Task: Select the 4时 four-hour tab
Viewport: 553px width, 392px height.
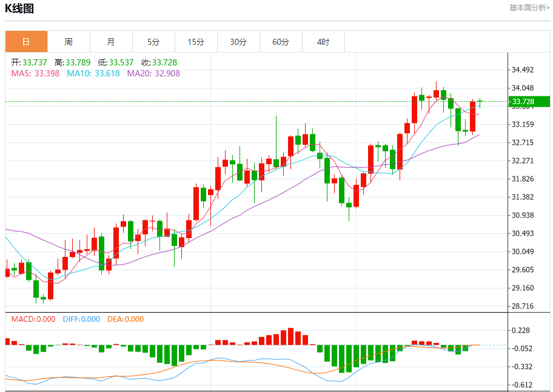Action: tap(323, 42)
